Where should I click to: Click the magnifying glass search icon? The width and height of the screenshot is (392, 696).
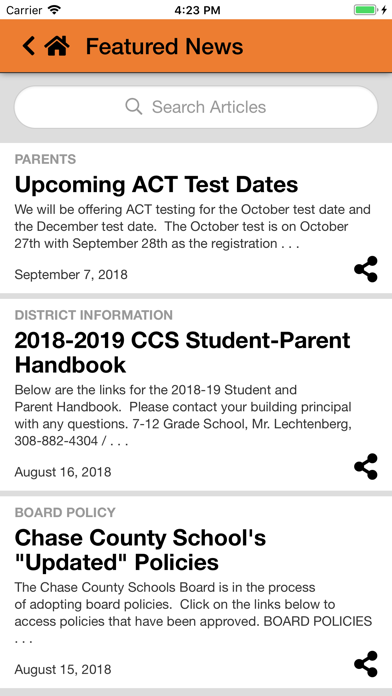pyautogui.click(x=134, y=107)
